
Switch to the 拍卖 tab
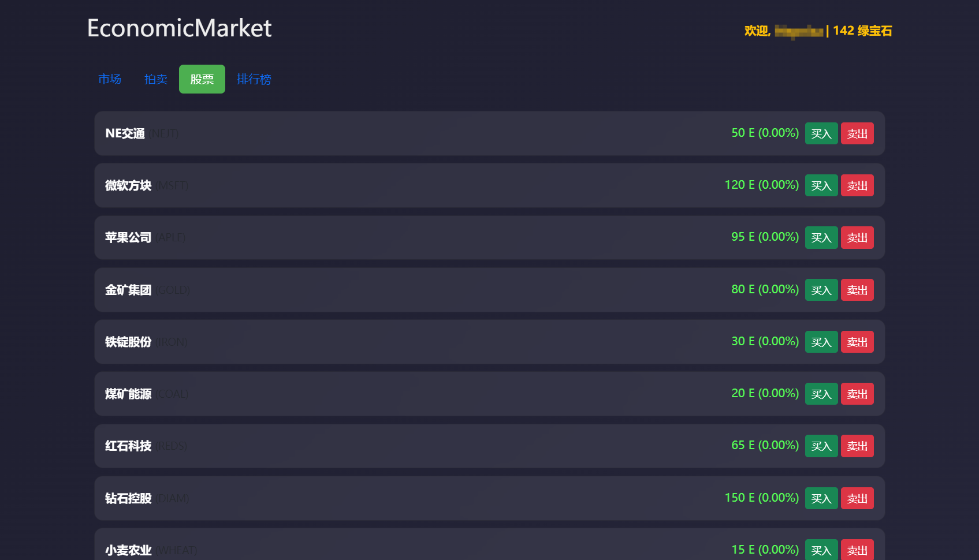(x=156, y=79)
